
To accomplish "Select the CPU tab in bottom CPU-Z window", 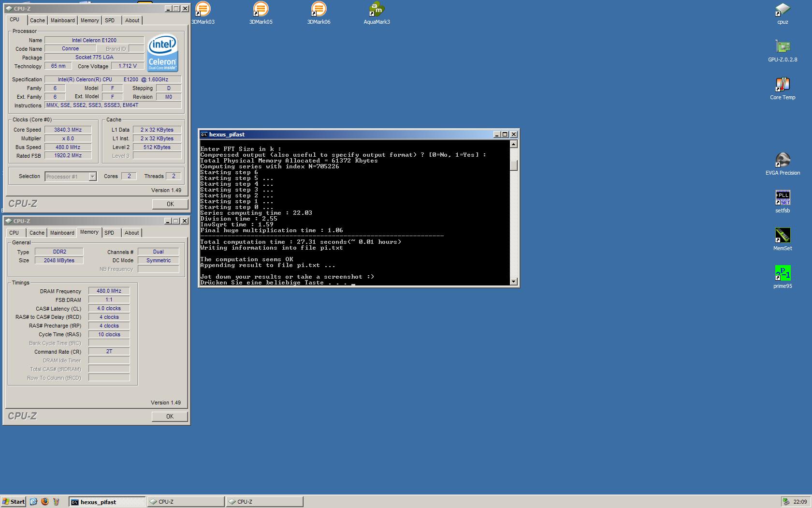I will [14, 233].
